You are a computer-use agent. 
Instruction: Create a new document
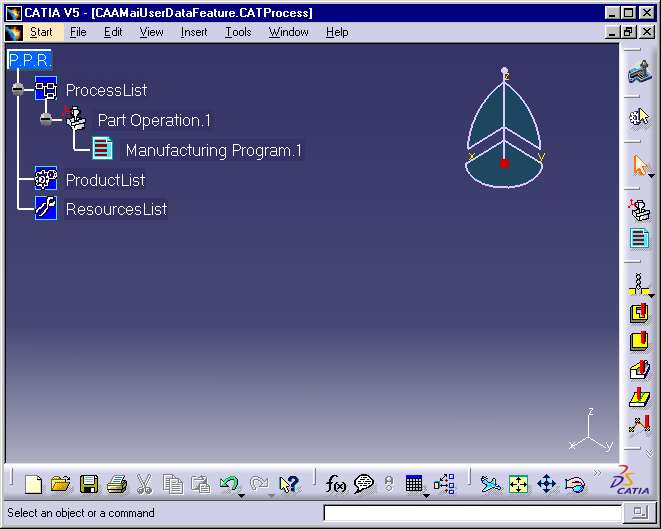tap(33, 484)
